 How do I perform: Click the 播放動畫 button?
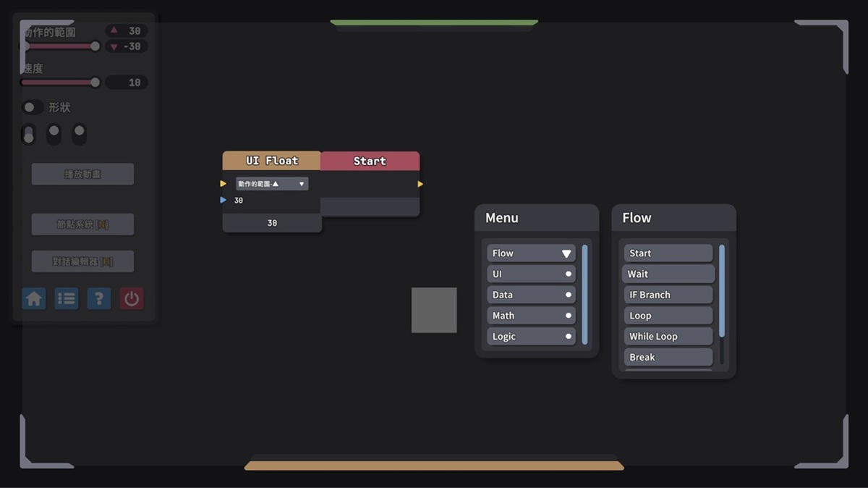pyautogui.click(x=82, y=174)
